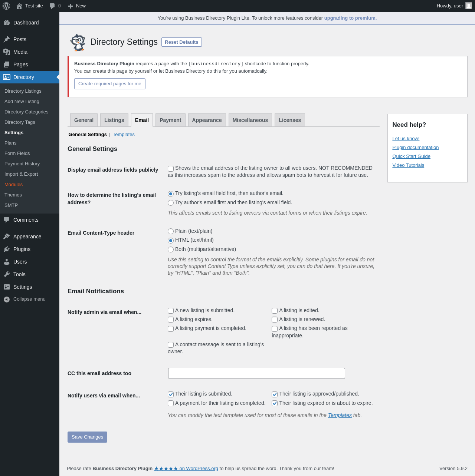Select Plain (text/plain) content type
This screenshot has width=475, height=476.
[x=171, y=231]
